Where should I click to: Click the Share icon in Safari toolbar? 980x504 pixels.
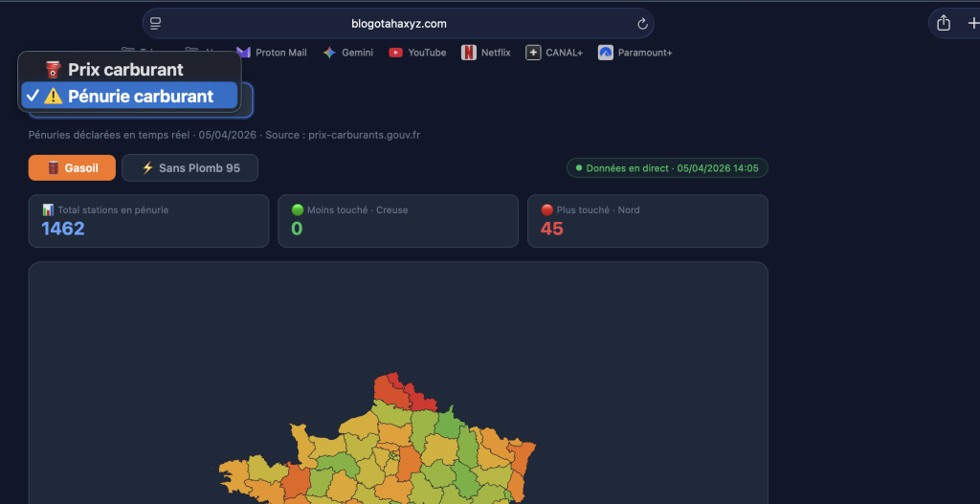point(944,24)
